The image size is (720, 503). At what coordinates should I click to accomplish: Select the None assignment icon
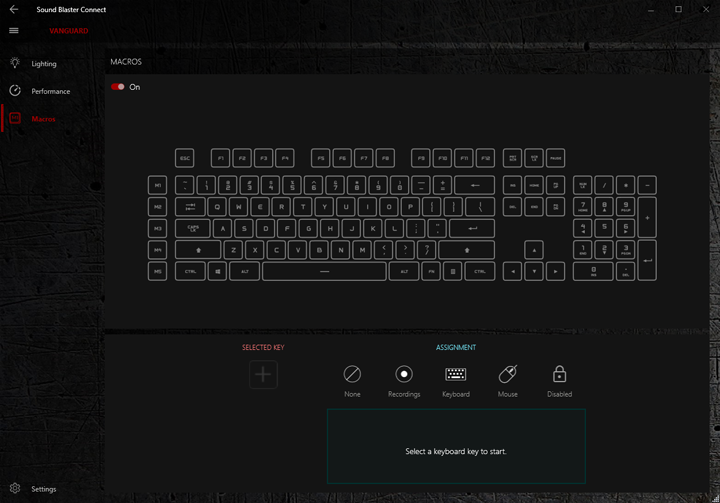(352, 374)
